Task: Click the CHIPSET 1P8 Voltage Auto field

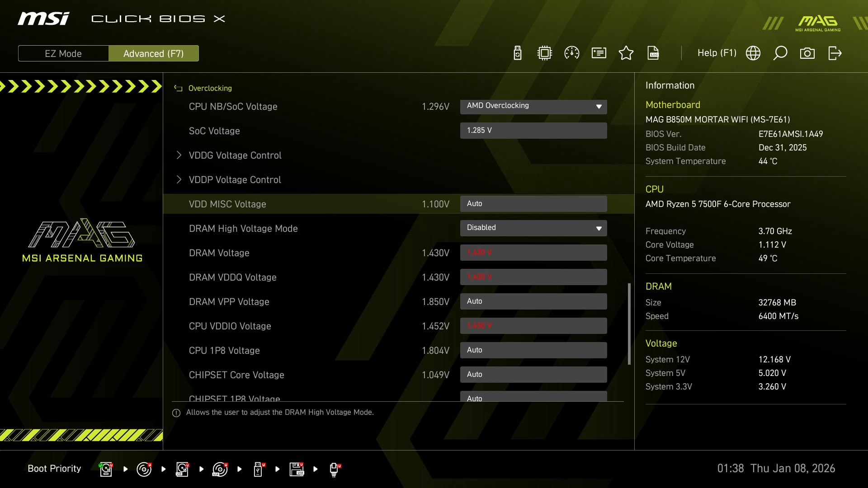Action: tap(533, 396)
